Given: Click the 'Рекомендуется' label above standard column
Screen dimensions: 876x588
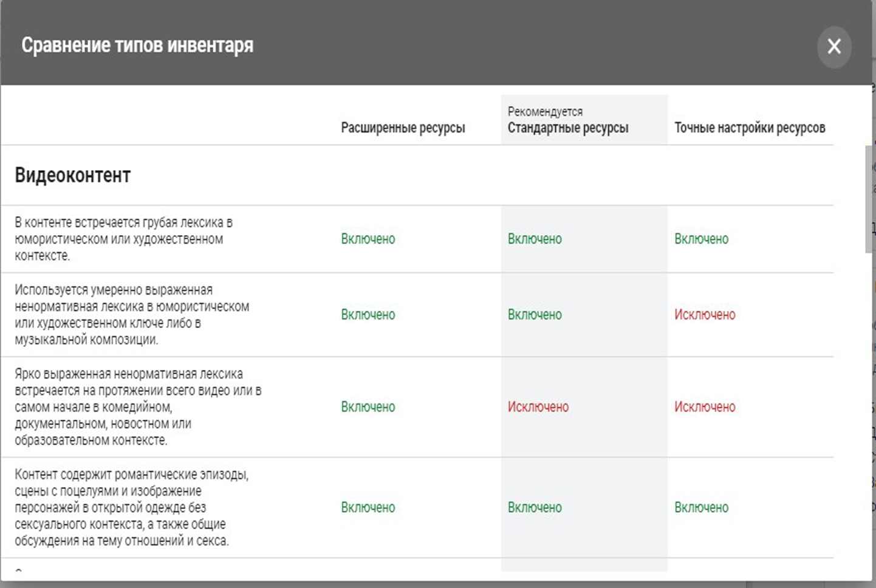Looking at the screenshot, I should (x=545, y=112).
